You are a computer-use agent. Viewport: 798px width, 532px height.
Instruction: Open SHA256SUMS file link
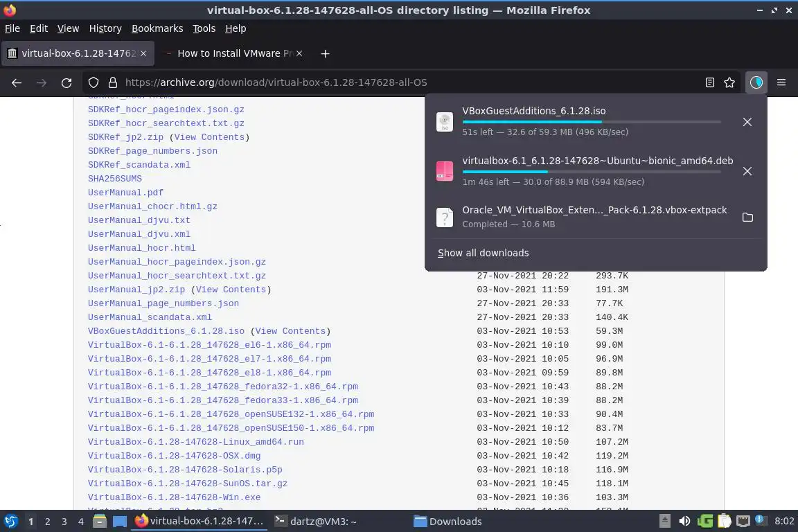[x=115, y=179]
